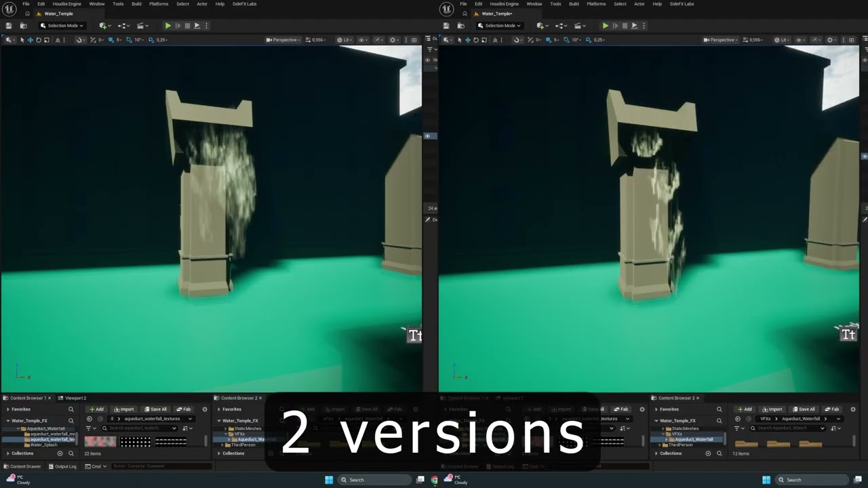
Task: Open filter options in left Content Browser 1
Action: click(91, 428)
